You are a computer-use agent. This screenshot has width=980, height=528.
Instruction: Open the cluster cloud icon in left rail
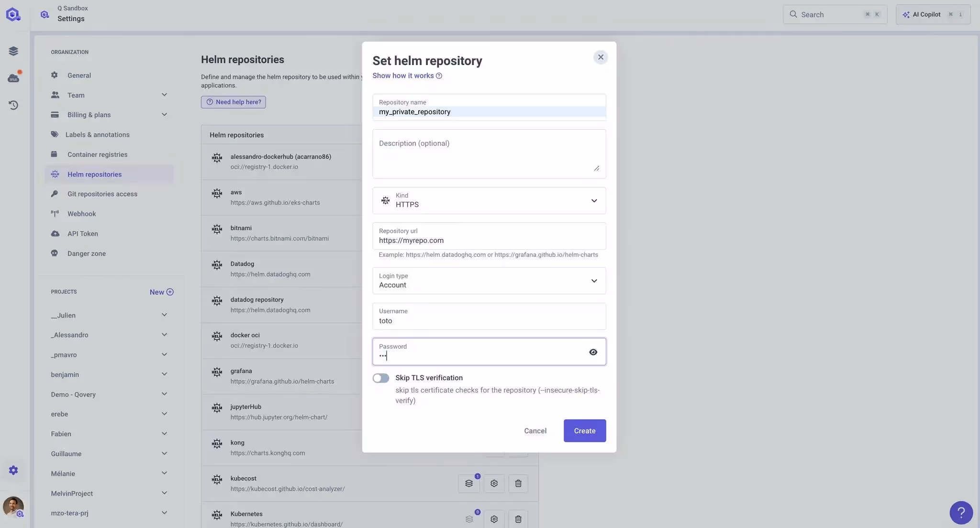point(13,78)
